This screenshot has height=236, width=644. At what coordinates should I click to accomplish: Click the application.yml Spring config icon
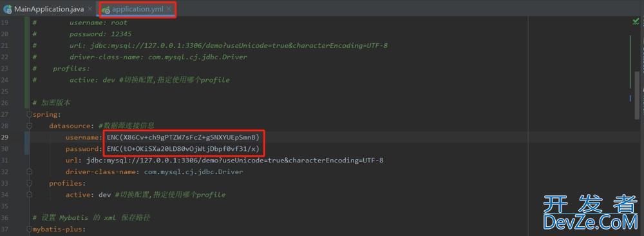click(x=106, y=10)
